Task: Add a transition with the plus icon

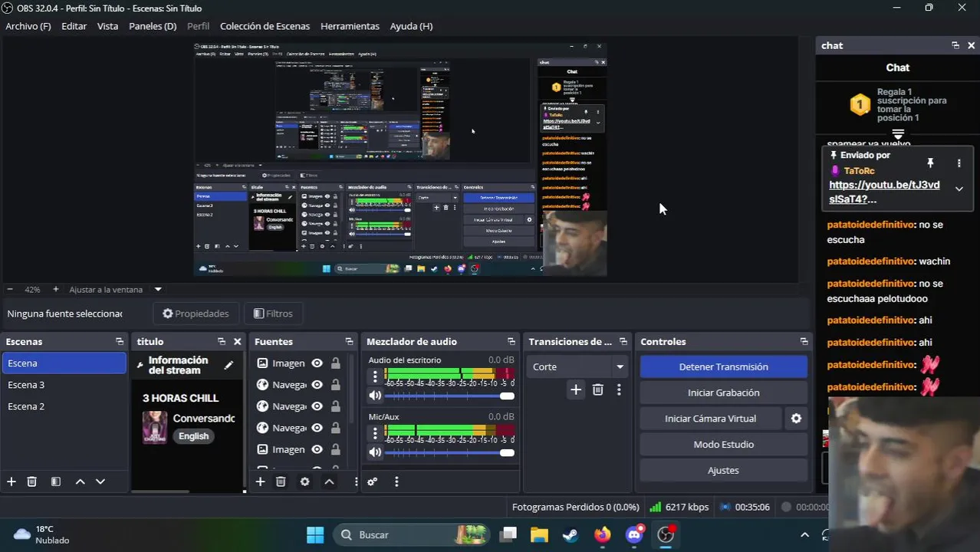Action: [576, 389]
